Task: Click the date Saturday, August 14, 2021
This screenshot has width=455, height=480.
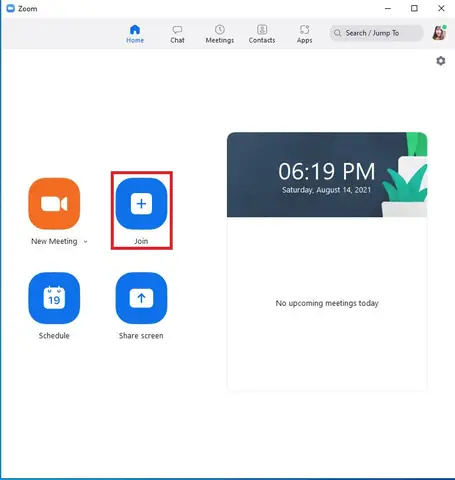Action: 326,190
